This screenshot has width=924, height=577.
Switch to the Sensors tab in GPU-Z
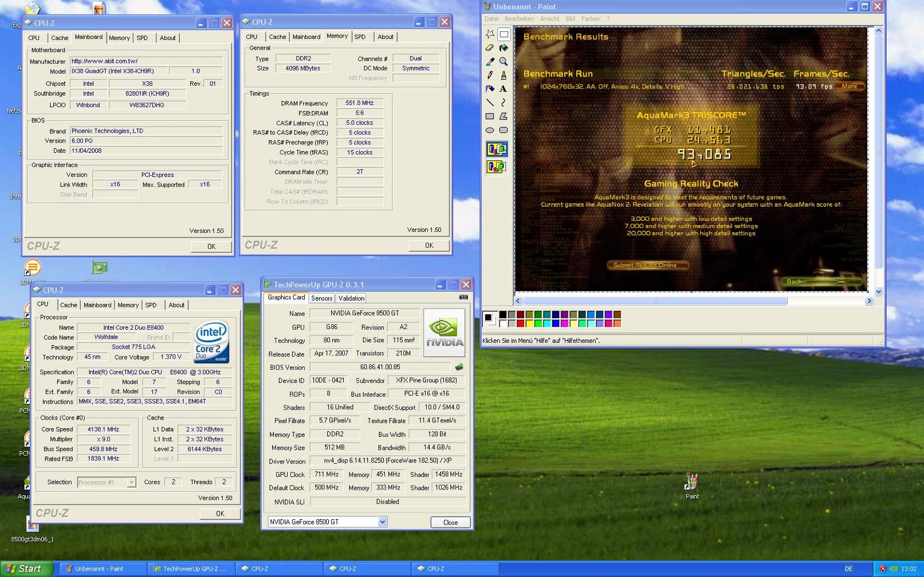(321, 298)
